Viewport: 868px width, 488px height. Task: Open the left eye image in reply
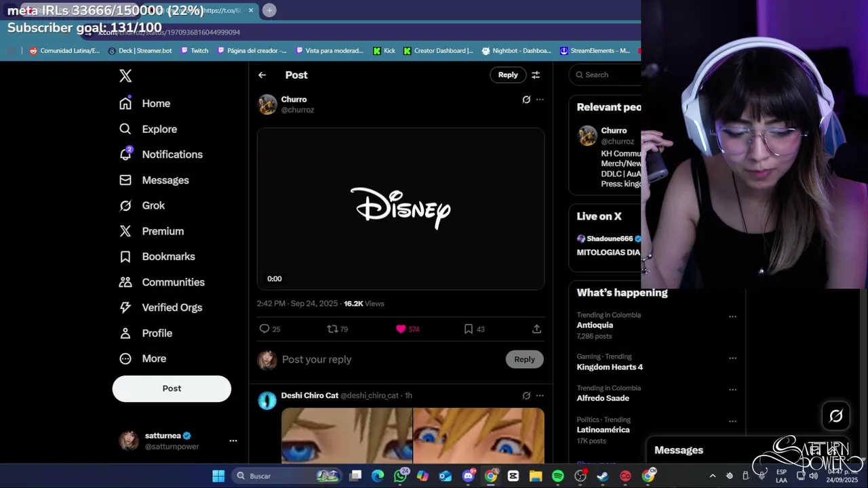click(x=347, y=435)
